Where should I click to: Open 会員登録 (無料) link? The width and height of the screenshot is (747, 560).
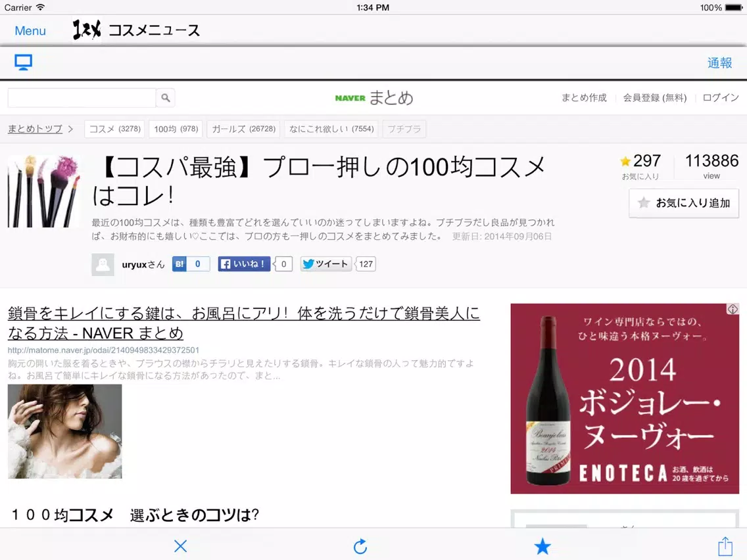coord(654,98)
